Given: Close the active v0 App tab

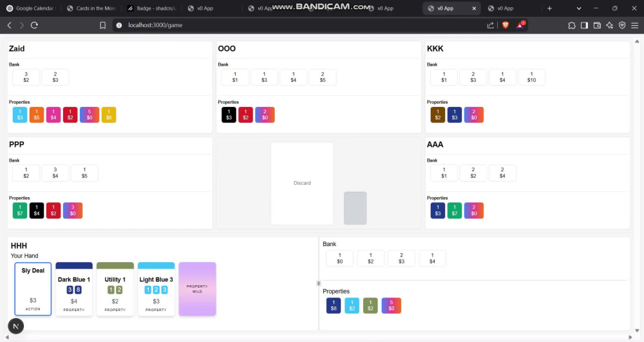Looking at the screenshot, I should click(x=474, y=8).
